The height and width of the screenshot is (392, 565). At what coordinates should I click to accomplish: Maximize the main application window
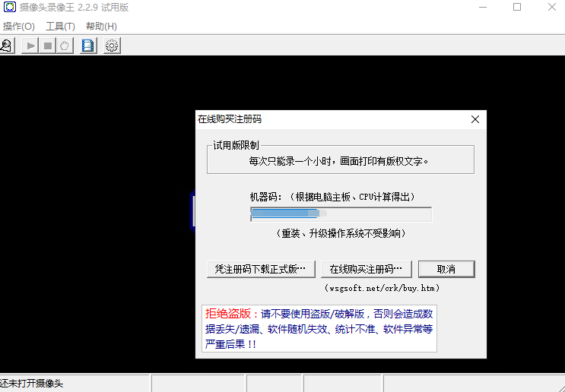517,7
